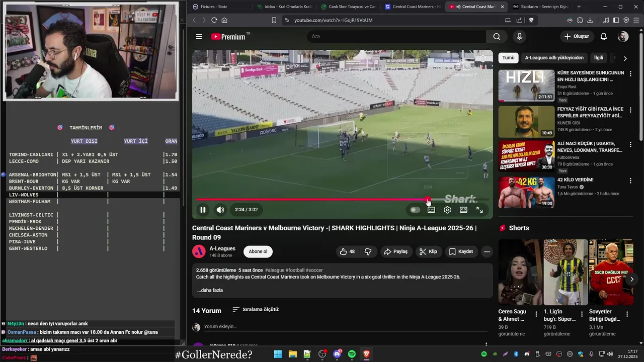Image resolution: width=644 pixels, height=362 pixels.
Task: Switch to the iddaa browser tab
Action: [x=284, y=7]
